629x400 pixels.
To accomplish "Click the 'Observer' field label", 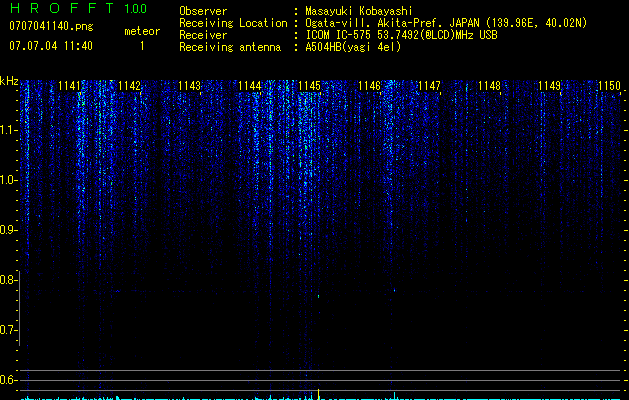I will click(x=203, y=11).
